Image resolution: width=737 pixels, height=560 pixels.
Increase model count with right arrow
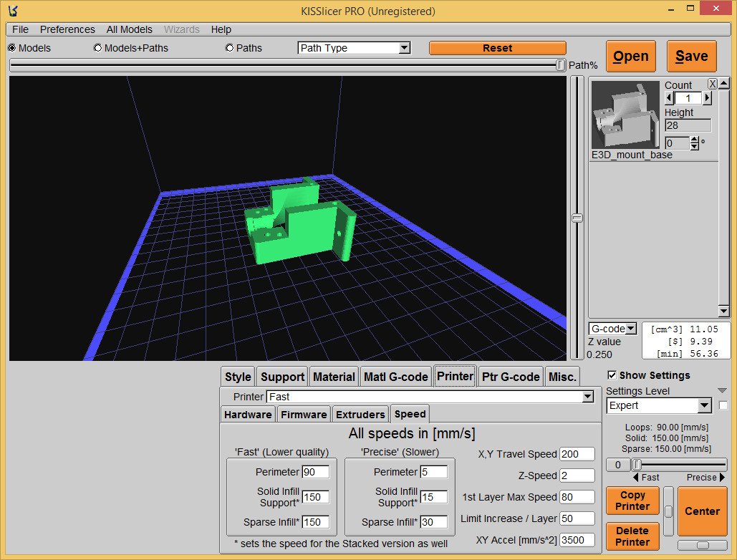tap(708, 98)
